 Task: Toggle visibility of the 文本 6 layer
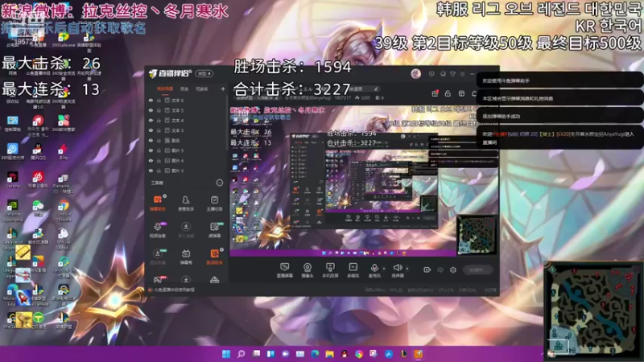151,100
